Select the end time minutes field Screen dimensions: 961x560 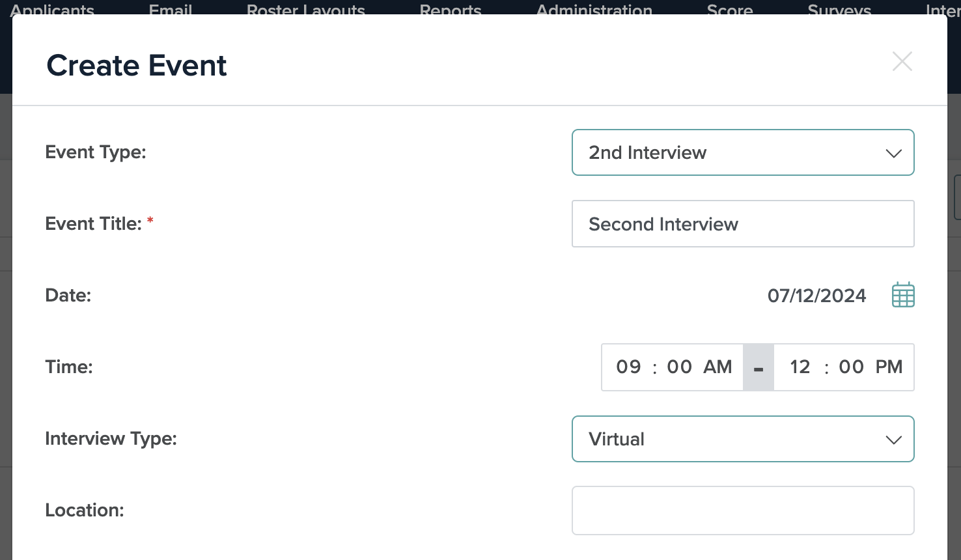(x=851, y=367)
